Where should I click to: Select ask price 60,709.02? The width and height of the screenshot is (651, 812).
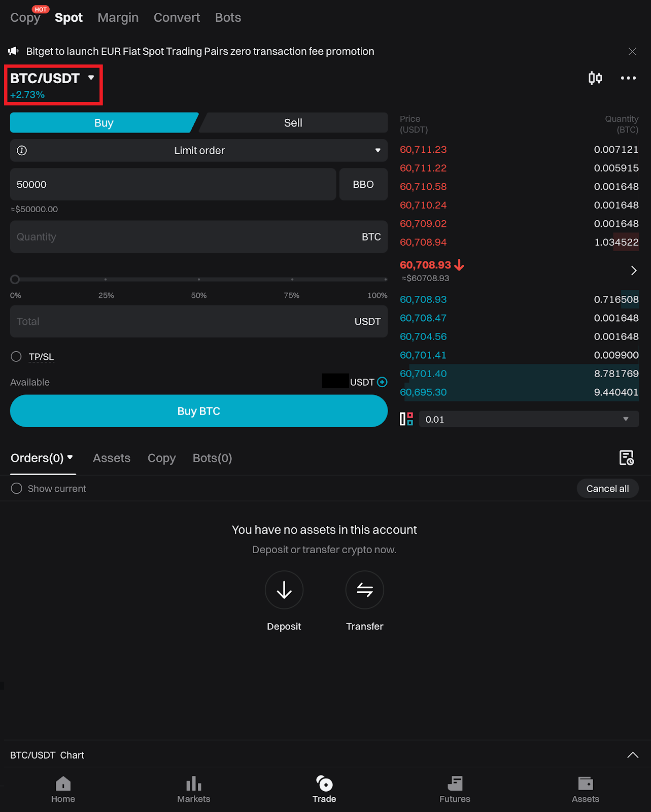[x=423, y=223]
